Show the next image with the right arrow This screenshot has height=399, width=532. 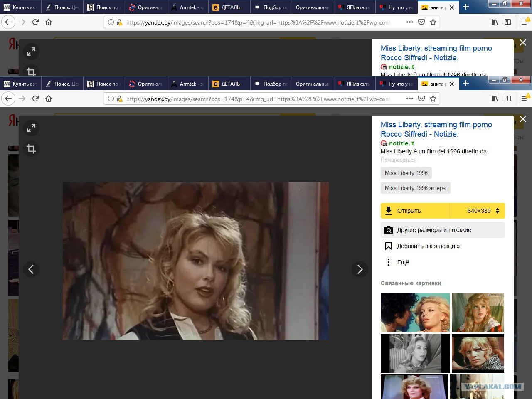point(360,269)
